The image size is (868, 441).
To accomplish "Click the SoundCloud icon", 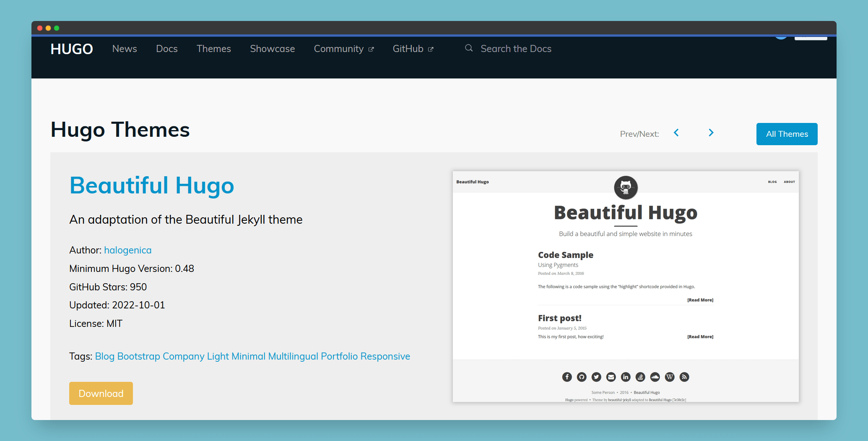I will point(655,377).
